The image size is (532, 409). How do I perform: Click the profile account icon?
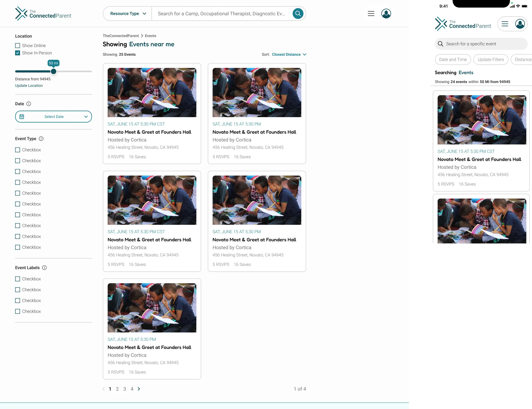coord(386,13)
